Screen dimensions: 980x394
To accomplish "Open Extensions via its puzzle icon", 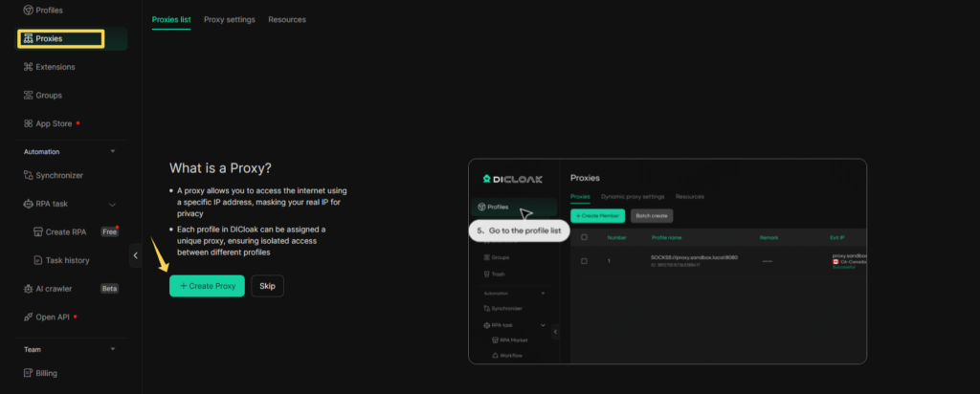I will click(x=28, y=67).
